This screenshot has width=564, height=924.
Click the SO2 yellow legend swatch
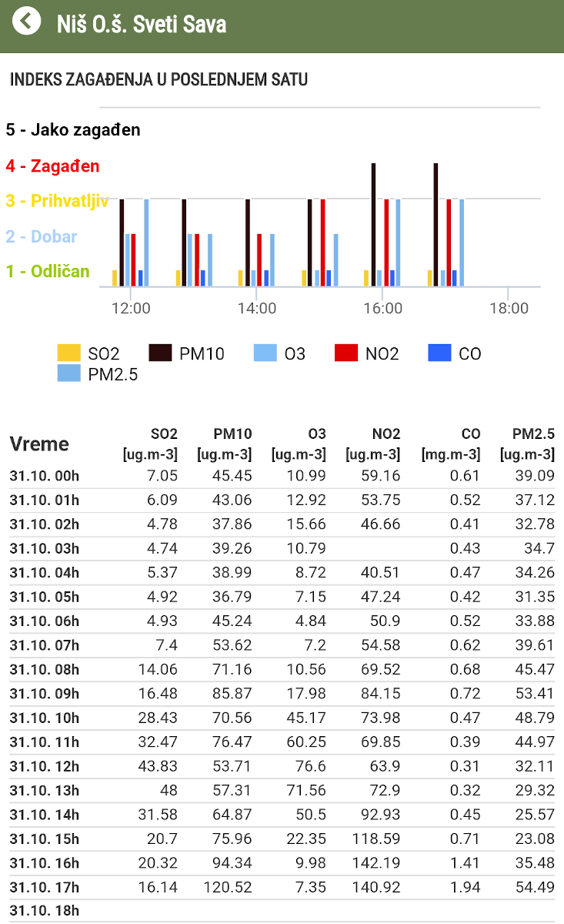pos(69,353)
